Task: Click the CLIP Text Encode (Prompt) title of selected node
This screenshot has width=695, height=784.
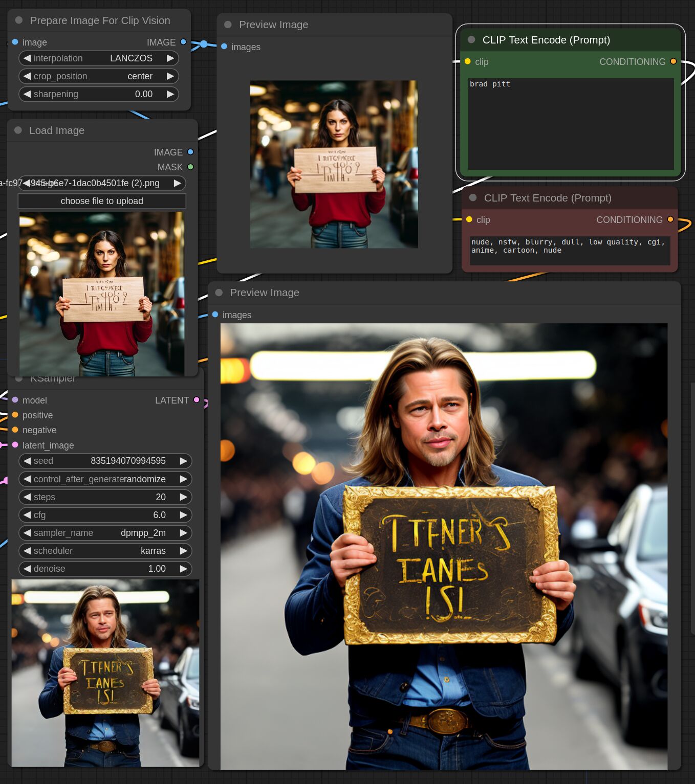Action: pyautogui.click(x=546, y=40)
